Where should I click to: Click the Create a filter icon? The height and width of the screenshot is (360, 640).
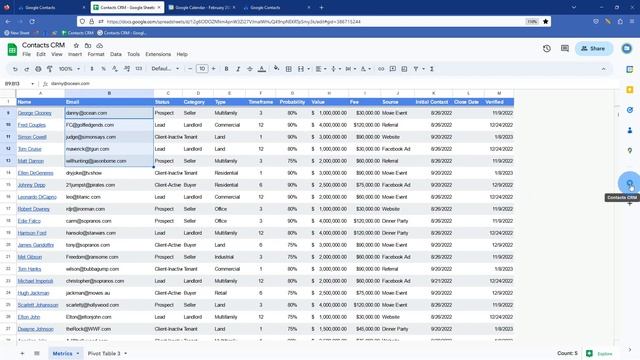click(x=416, y=69)
